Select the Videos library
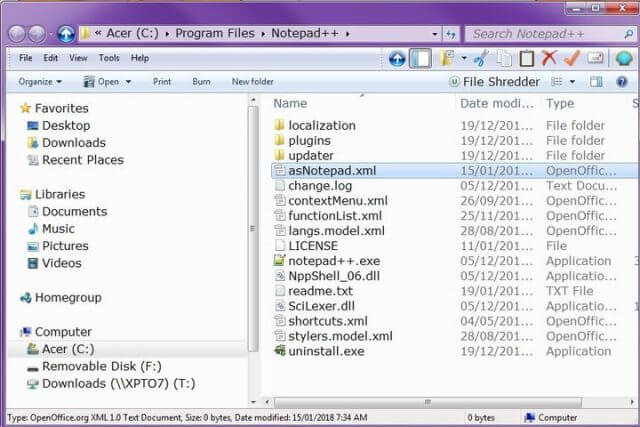The height and width of the screenshot is (427, 640). click(x=54, y=263)
